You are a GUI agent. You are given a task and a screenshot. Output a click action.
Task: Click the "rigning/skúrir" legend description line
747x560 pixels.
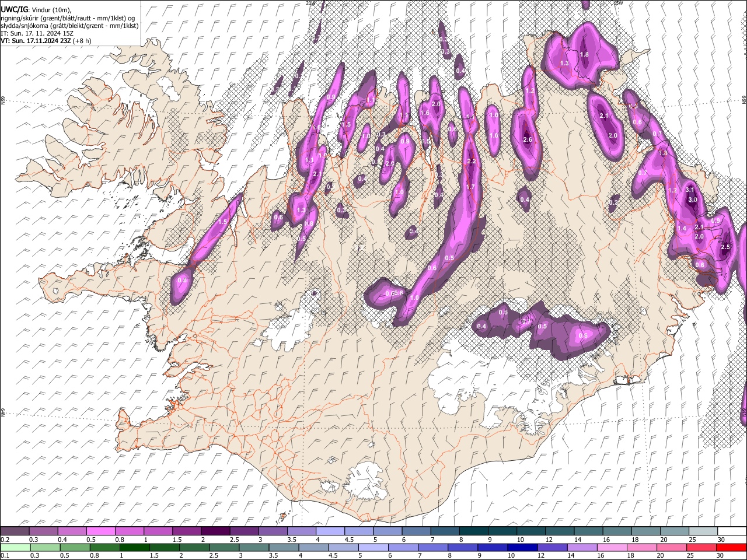tap(67, 18)
